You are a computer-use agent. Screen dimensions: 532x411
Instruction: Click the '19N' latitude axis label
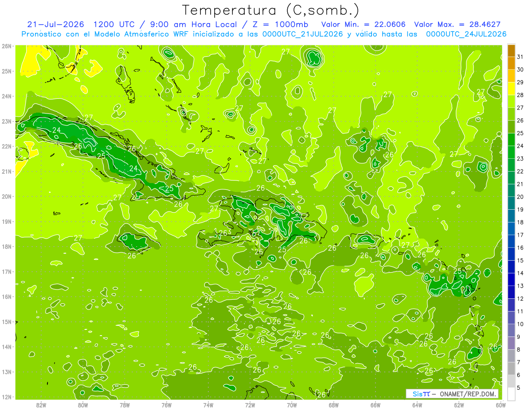[x=6, y=222]
